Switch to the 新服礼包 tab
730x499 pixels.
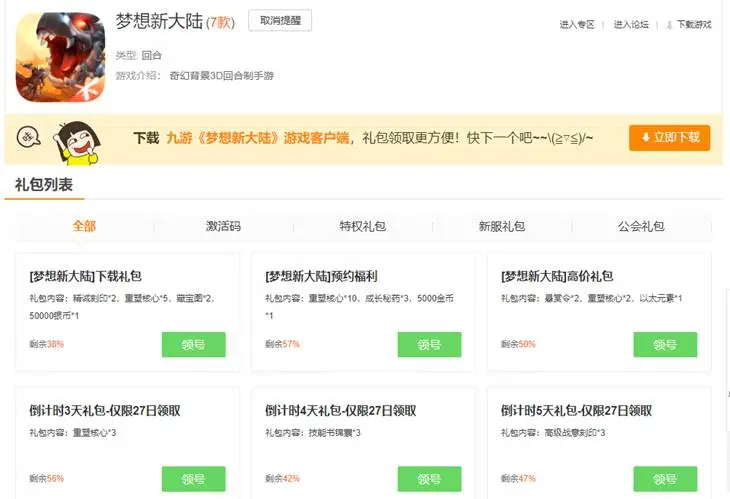502,226
